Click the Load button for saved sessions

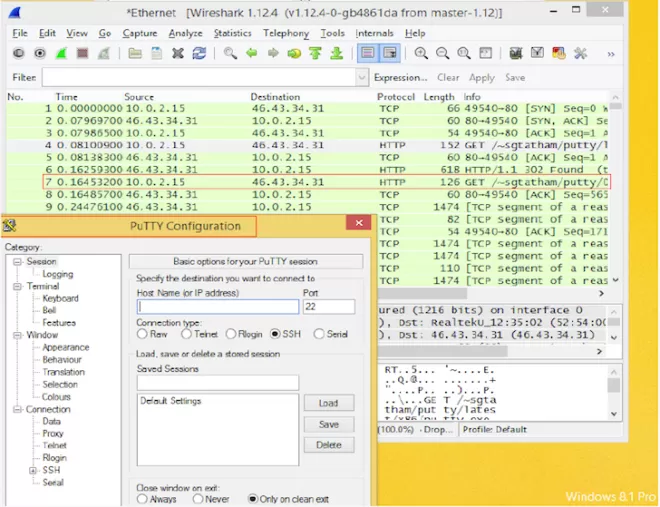[x=328, y=403]
